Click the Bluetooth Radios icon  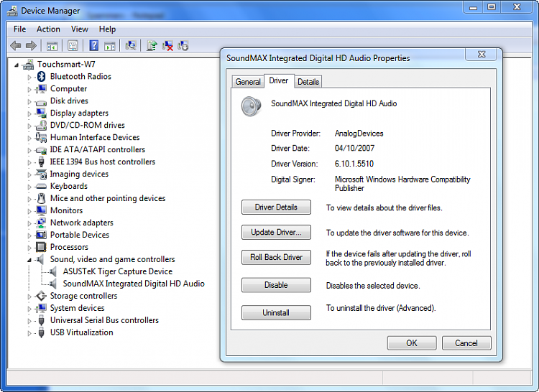tap(41, 77)
